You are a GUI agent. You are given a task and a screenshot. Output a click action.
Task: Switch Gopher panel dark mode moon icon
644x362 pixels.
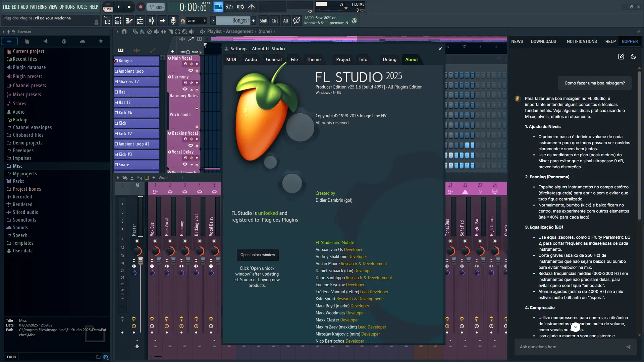[x=633, y=57]
